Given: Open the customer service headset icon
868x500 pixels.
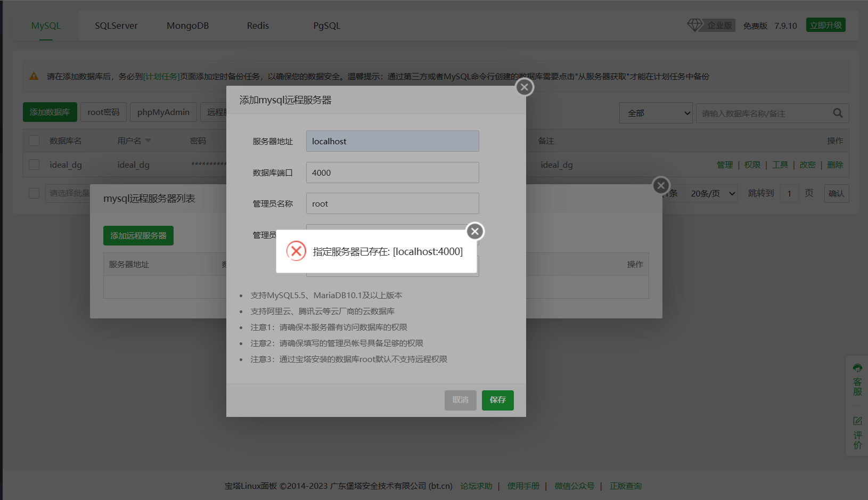Looking at the screenshot, I should coord(857,368).
